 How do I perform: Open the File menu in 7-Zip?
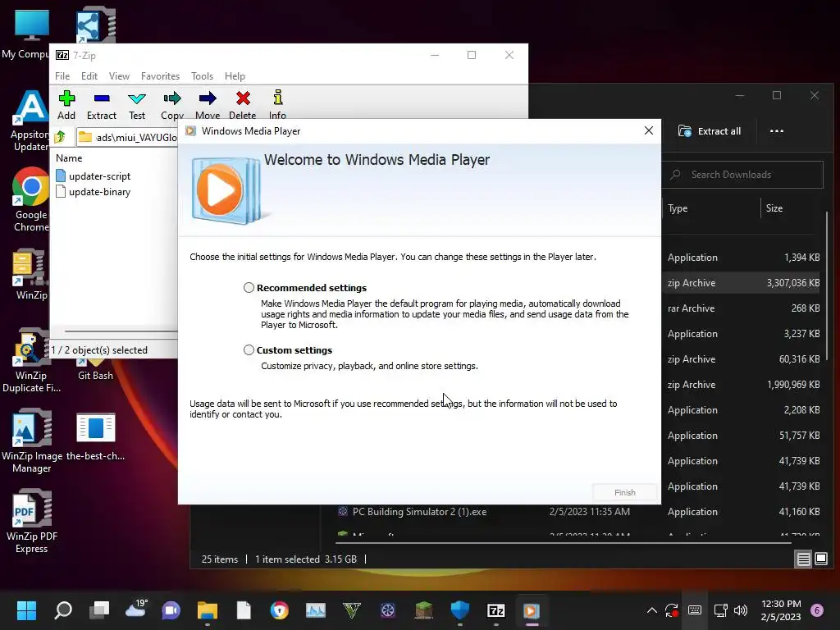coord(62,76)
